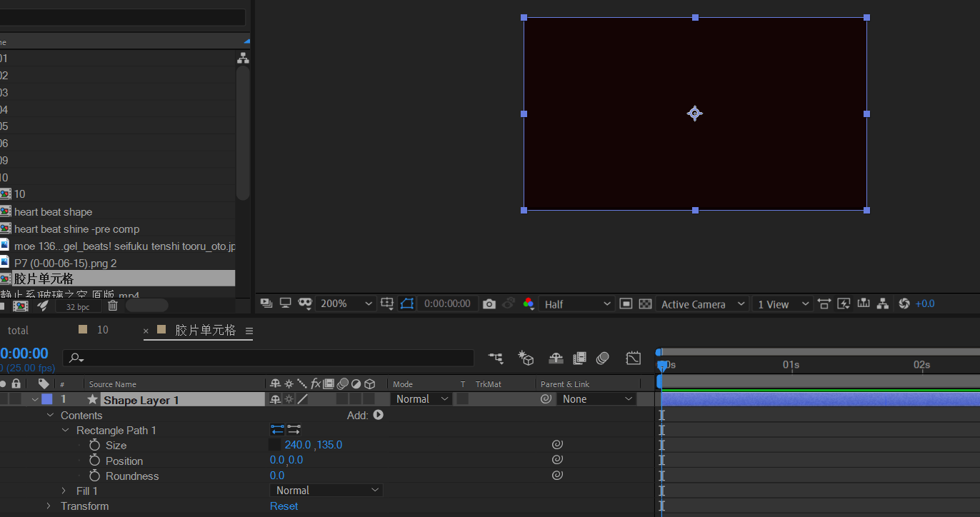Take a snapshot with the camera icon

pyautogui.click(x=489, y=304)
